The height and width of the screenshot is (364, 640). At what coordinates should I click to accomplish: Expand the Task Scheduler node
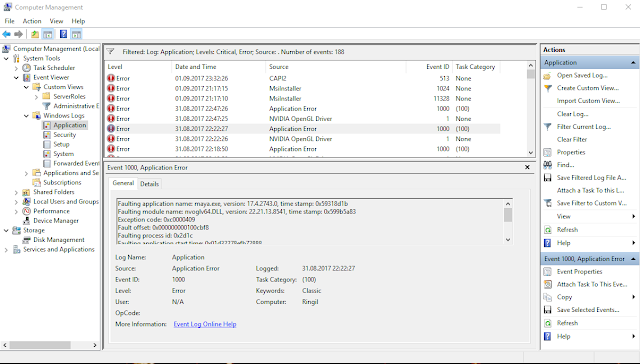pos(16,68)
